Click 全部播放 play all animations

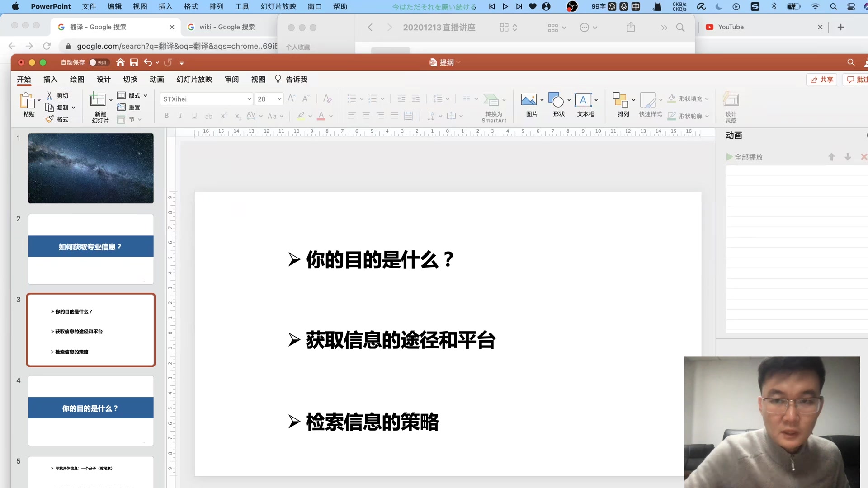pyautogui.click(x=745, y=157)
